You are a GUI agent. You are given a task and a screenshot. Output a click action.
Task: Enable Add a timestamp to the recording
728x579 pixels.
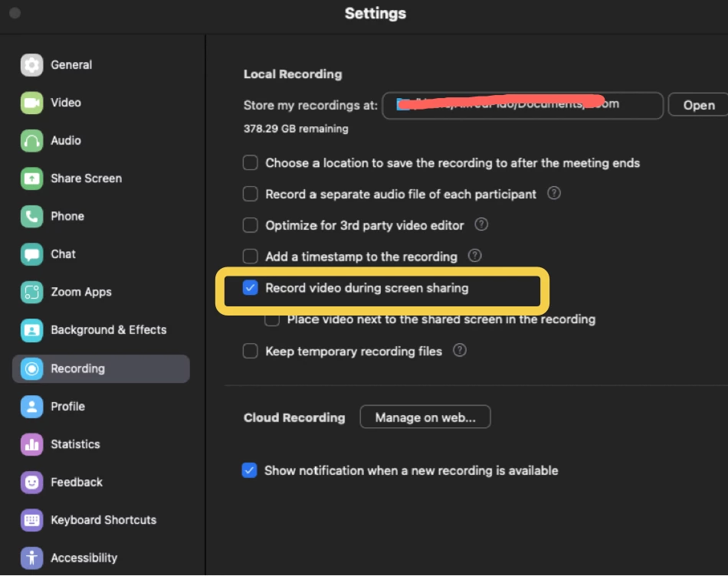click(251, 257)
